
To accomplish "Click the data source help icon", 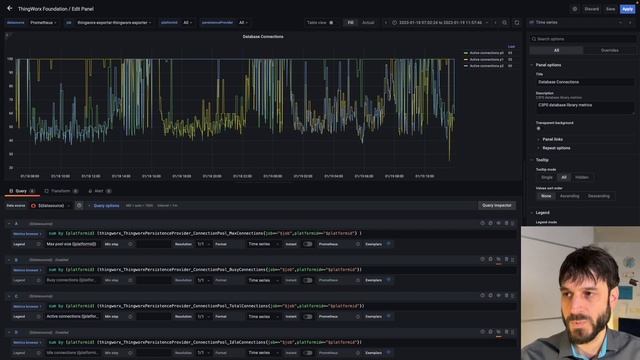I will (79, 206).
